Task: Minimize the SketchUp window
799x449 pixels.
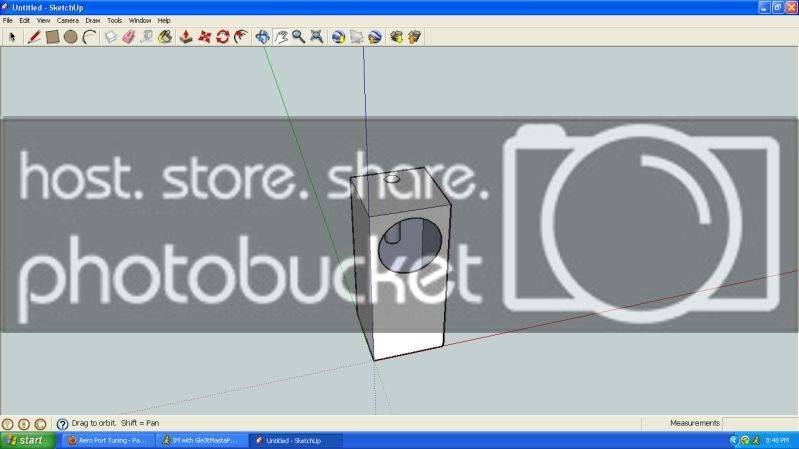Action: (764, 7)
